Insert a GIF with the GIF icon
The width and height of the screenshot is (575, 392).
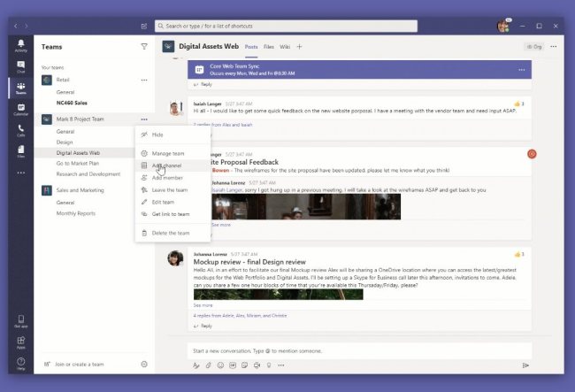233,365
